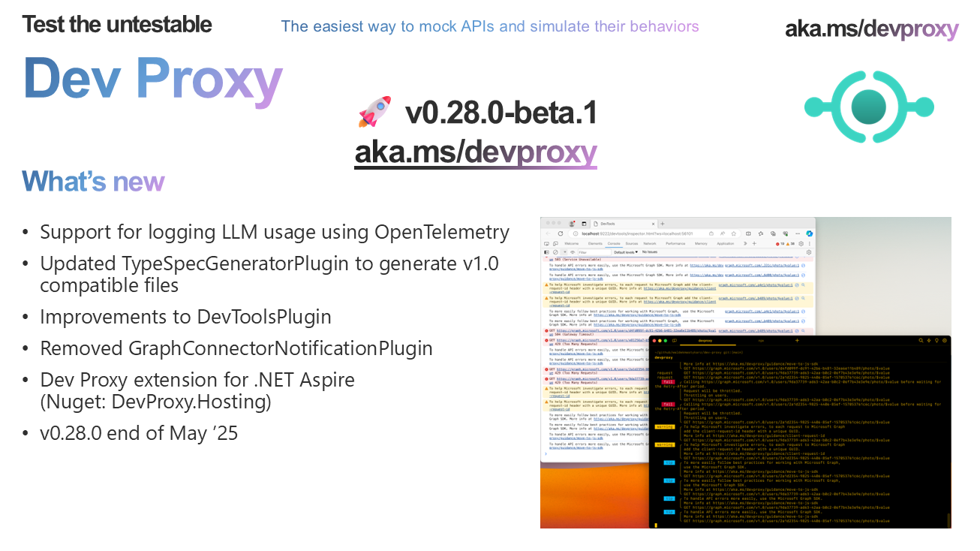This screenshot has height=551, width=980.
Task: Click the favorites star icon in address bar
Action: [733, 233]
